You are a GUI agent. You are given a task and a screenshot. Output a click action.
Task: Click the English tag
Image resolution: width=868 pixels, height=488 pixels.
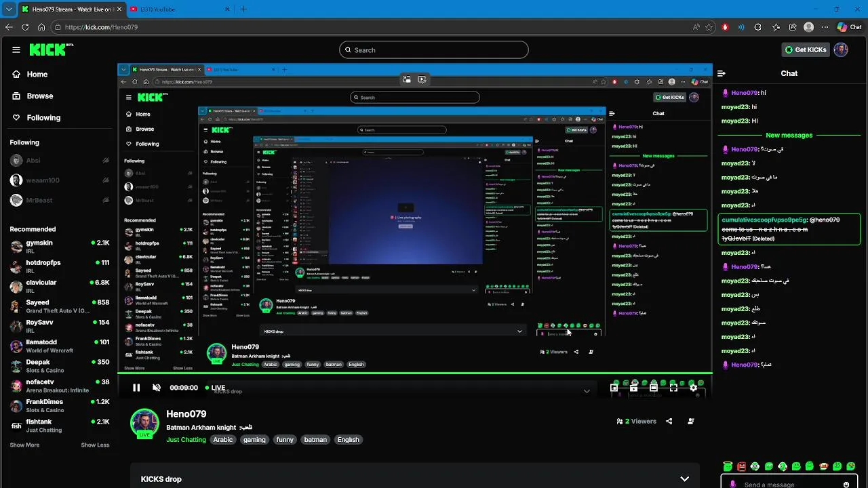click(x=349, y=440)
